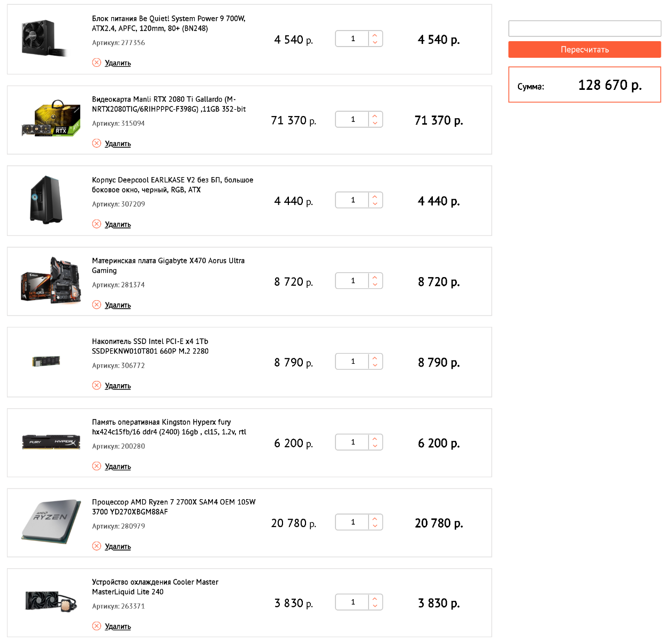Click delete icon for Deepcool EARLKASE case
Viewport: 672px width, 642px height.
click(96, 224)
